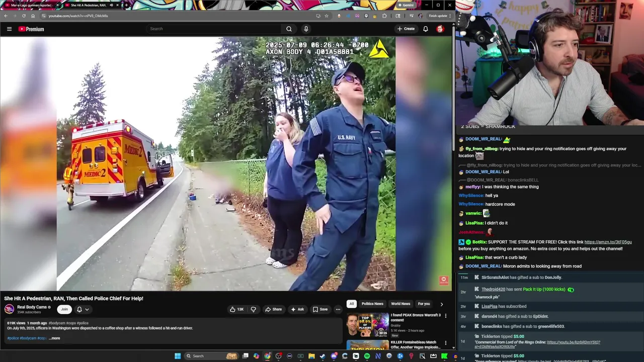
Task: Go to YouTube Premium home logo
Action: point(31,29)
